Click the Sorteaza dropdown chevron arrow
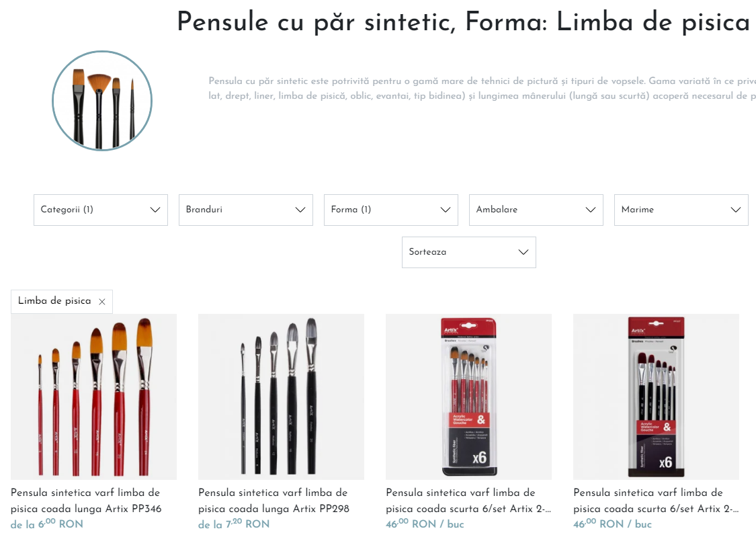Viewport: 756px width, 539px height. (523, 252)
